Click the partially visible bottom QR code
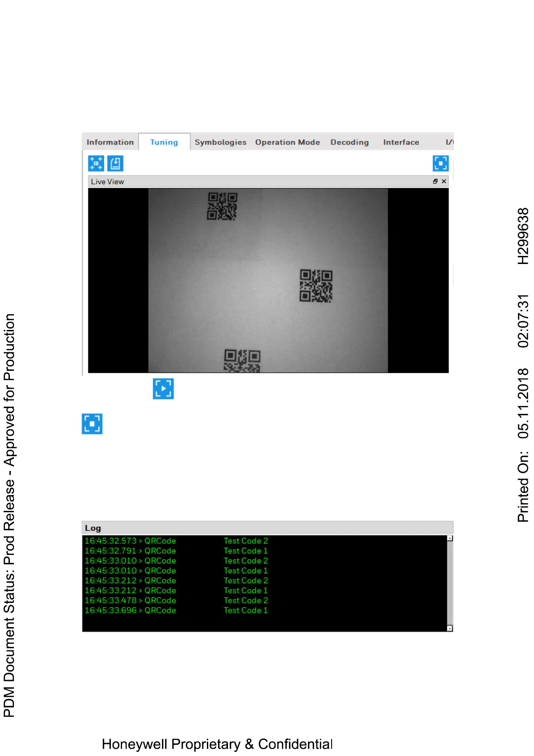The width and height of the screenshot is (534, 756). [x=242, y=361]
